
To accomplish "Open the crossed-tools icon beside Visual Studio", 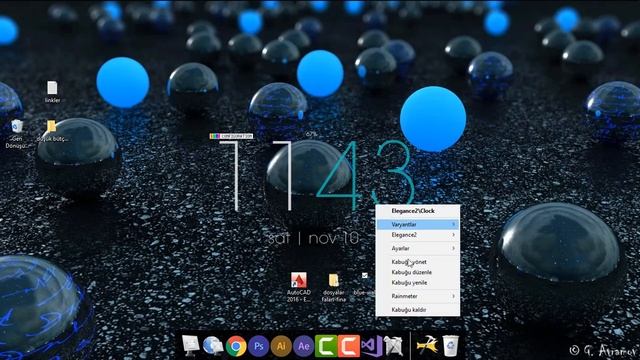I will pos(393,346).
